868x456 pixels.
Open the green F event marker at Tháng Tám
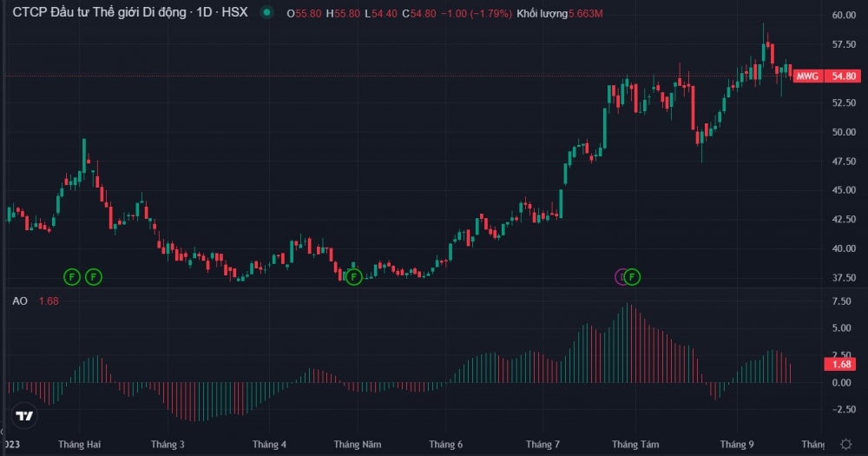coord(632,276)
